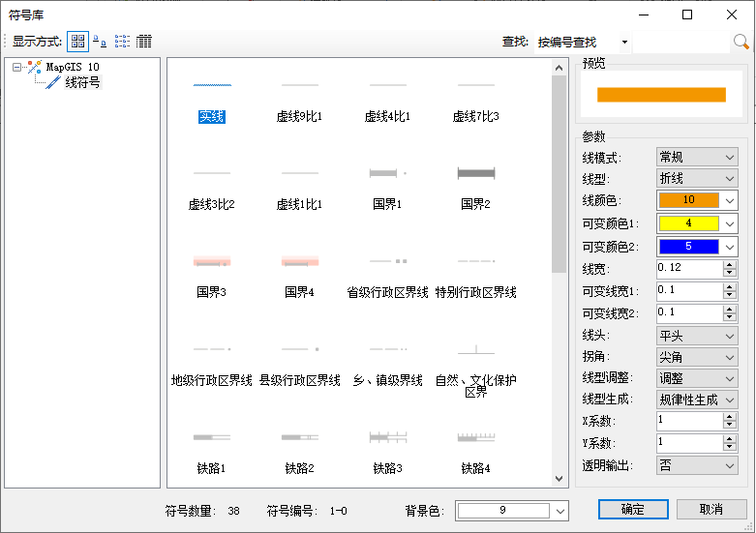The width and height of the screenshot is (756, 533).
Task: Click the search magnifier icon
Action: pos(741,42)
